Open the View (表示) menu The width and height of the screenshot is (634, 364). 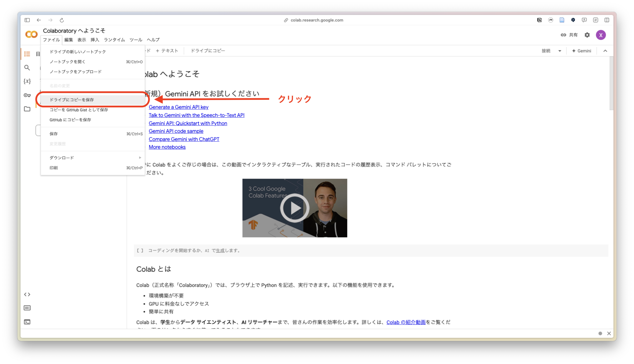pyautogui.click(x=82, y=40)
